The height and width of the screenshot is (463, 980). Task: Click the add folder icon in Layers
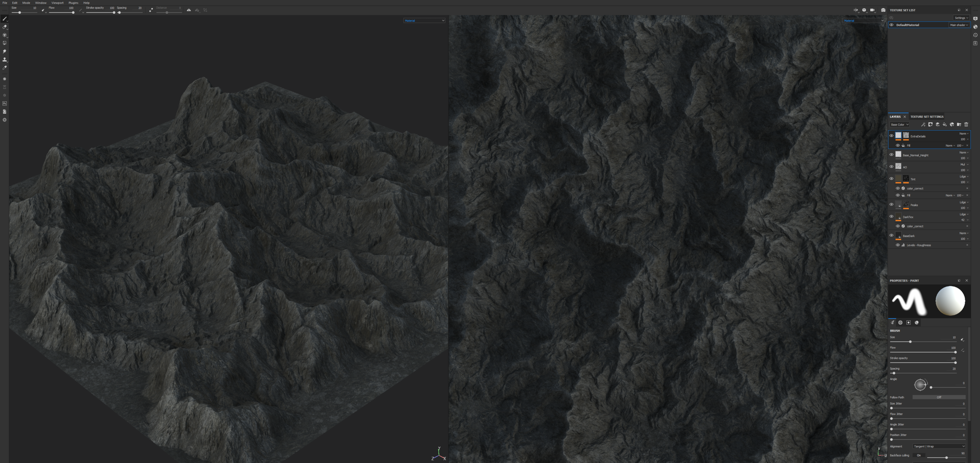(959, 125)
